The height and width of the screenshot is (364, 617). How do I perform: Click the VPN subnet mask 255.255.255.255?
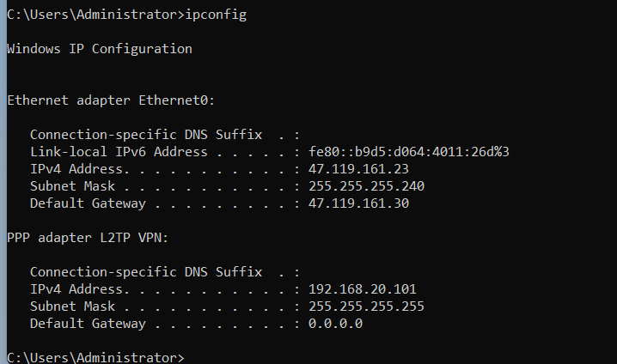coord(366,306)
